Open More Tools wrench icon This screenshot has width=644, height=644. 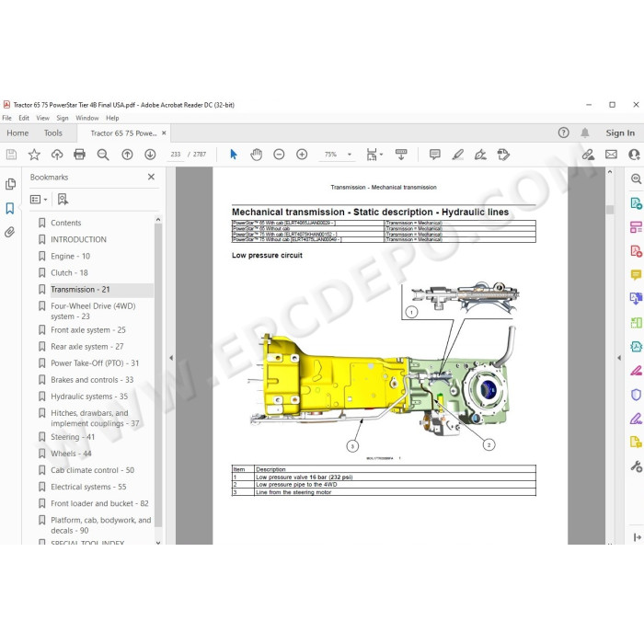coord(636,466)
